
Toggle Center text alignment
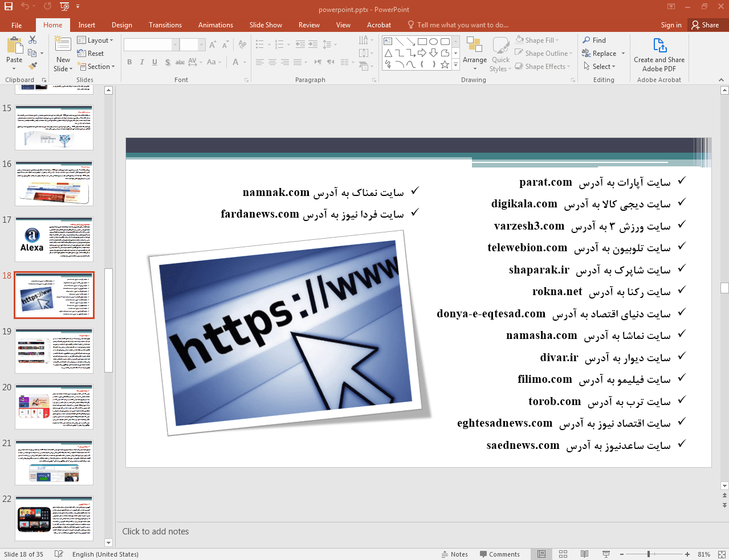coord(272,62)
